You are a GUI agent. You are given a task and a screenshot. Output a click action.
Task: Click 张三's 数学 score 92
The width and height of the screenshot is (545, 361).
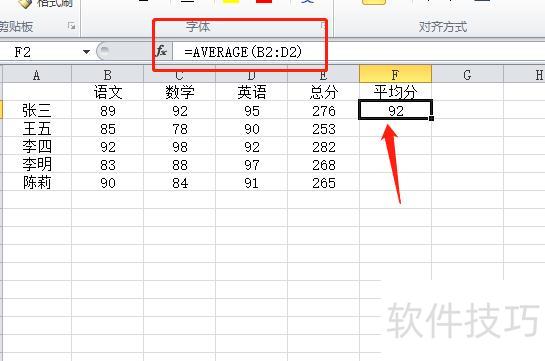point(179,110)
